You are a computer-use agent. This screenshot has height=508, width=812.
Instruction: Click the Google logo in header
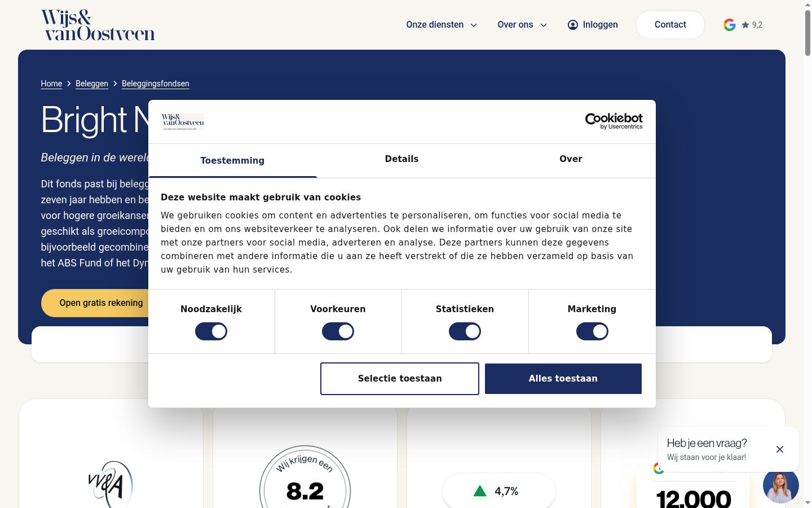(730, 25)
